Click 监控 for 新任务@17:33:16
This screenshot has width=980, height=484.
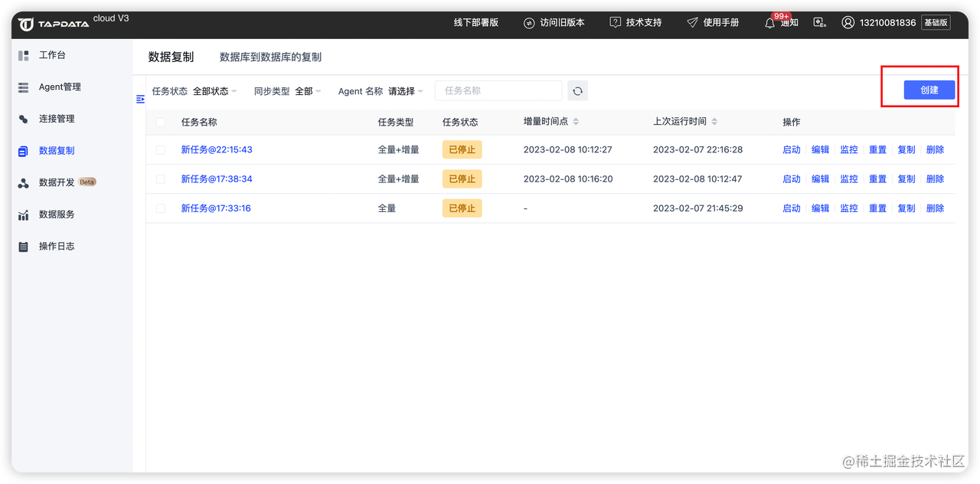(849, 208)
